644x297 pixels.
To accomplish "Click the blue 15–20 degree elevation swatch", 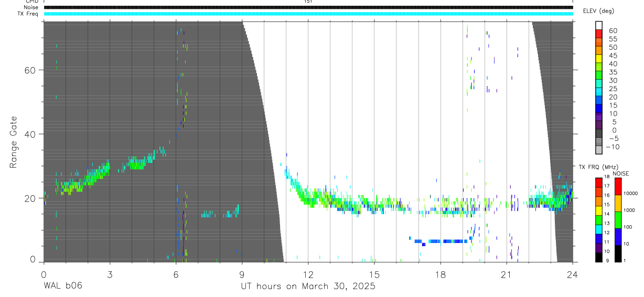I will click(x=599, y=101).
